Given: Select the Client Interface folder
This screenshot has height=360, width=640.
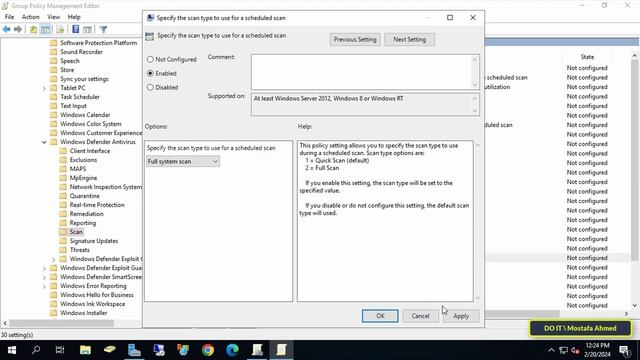Looking at the screenshot, I should [x=90, y=151].
